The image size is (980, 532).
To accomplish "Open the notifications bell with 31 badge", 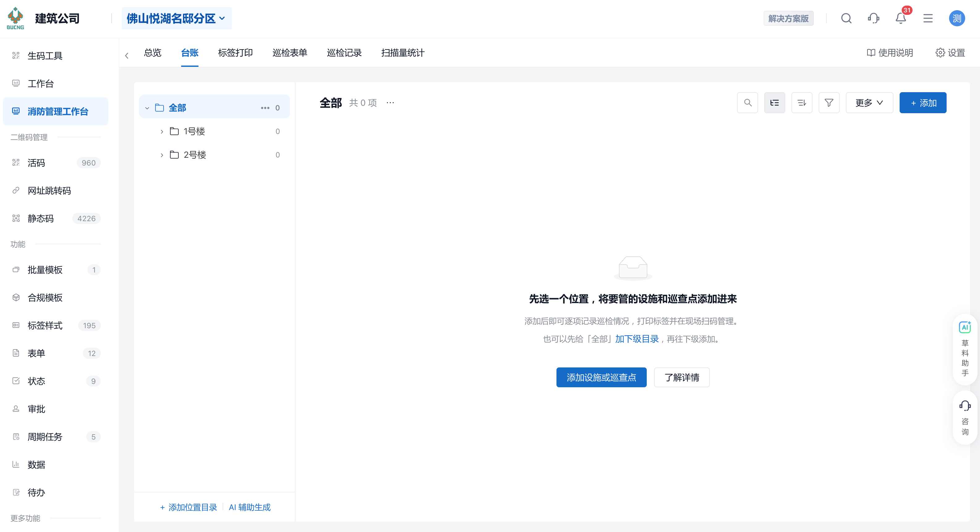I will coord(901,18).
